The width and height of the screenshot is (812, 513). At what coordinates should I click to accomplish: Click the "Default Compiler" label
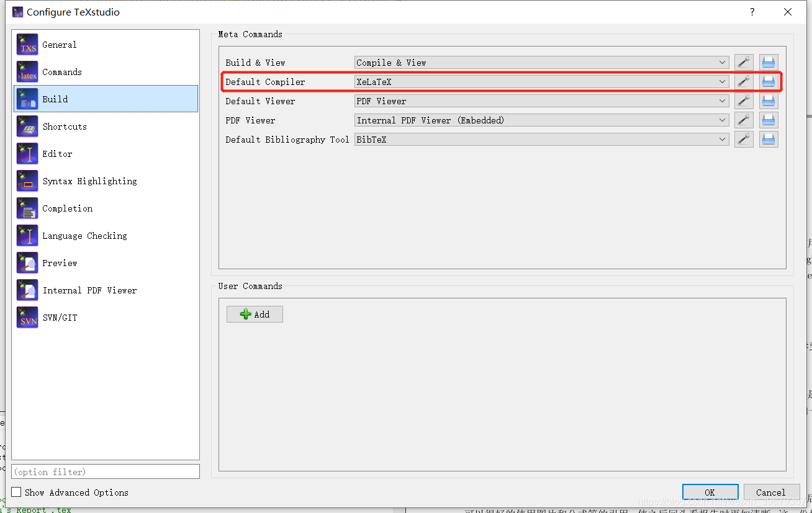click(266, 82)
